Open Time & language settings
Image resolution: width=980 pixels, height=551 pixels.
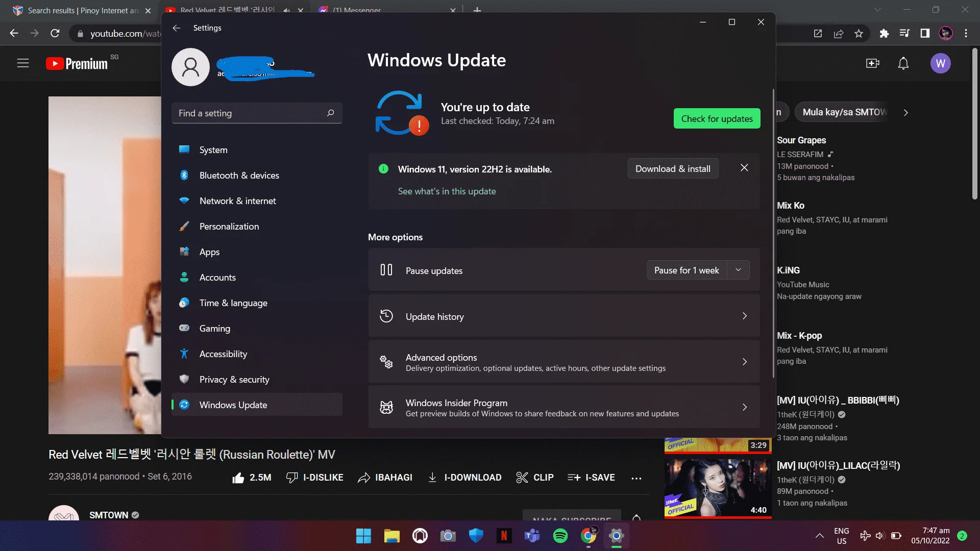pyautogui.click(x=257, y=303)
